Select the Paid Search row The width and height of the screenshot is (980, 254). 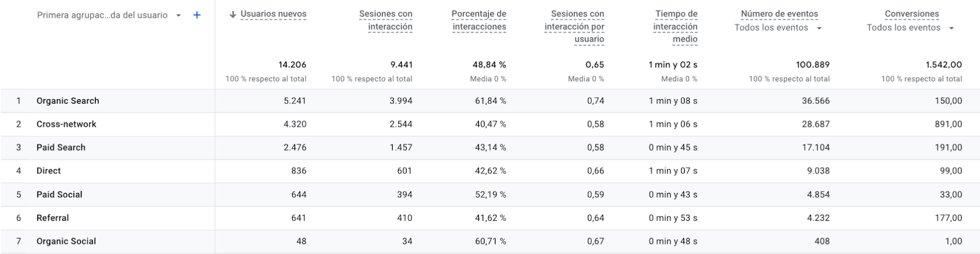(x=490, y=148)
